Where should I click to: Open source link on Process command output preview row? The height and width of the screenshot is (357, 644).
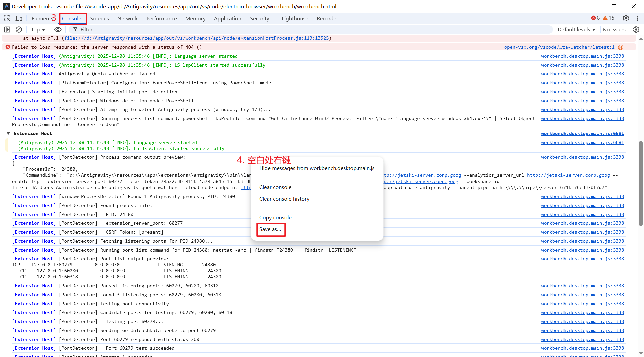583,157
